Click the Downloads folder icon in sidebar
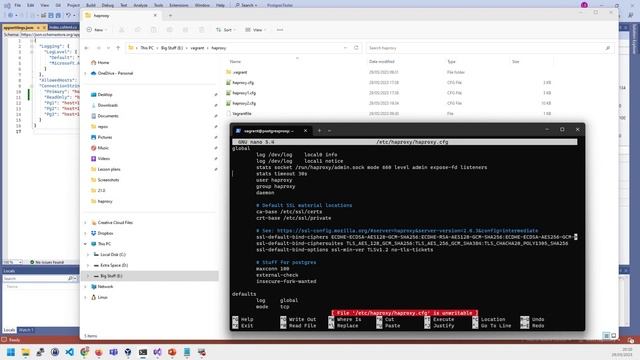 93,105
